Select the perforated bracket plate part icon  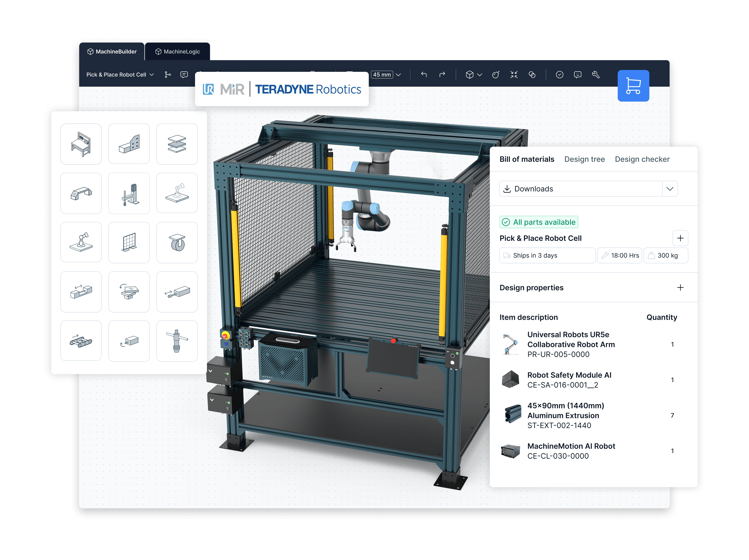(x=129, y=144)
